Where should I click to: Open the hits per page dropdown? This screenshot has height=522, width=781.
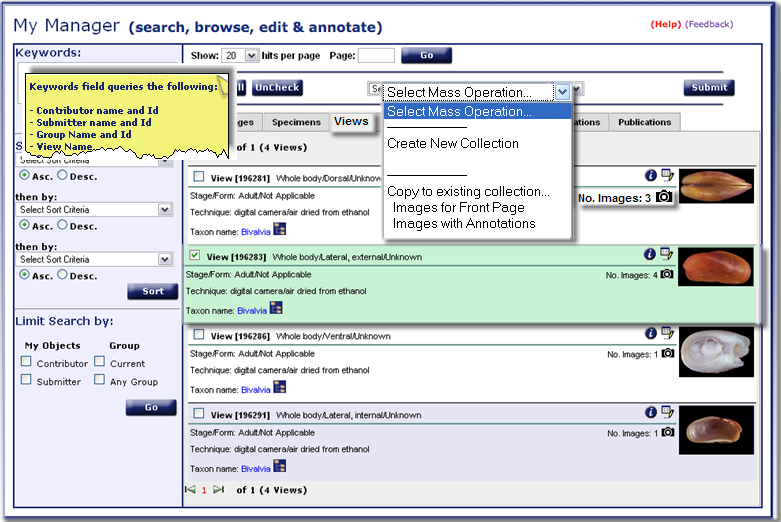coord(251,56)
